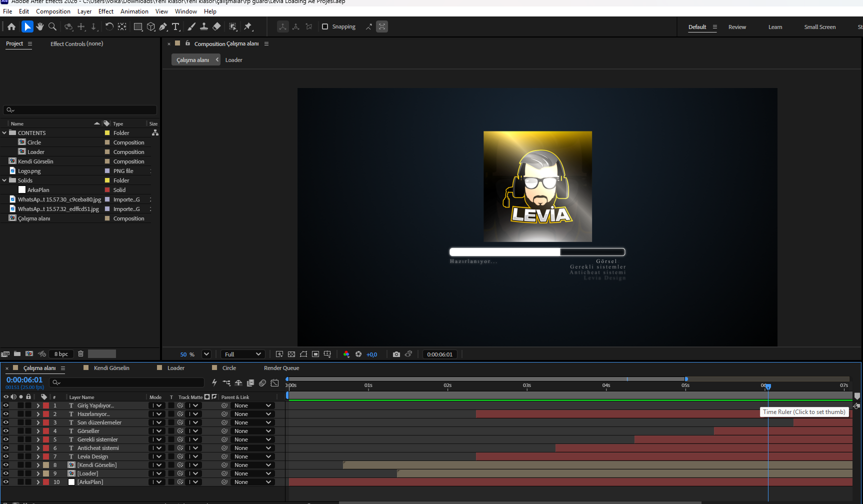
Task: Select the Horizontal Type tool
Action: [175, 26]
